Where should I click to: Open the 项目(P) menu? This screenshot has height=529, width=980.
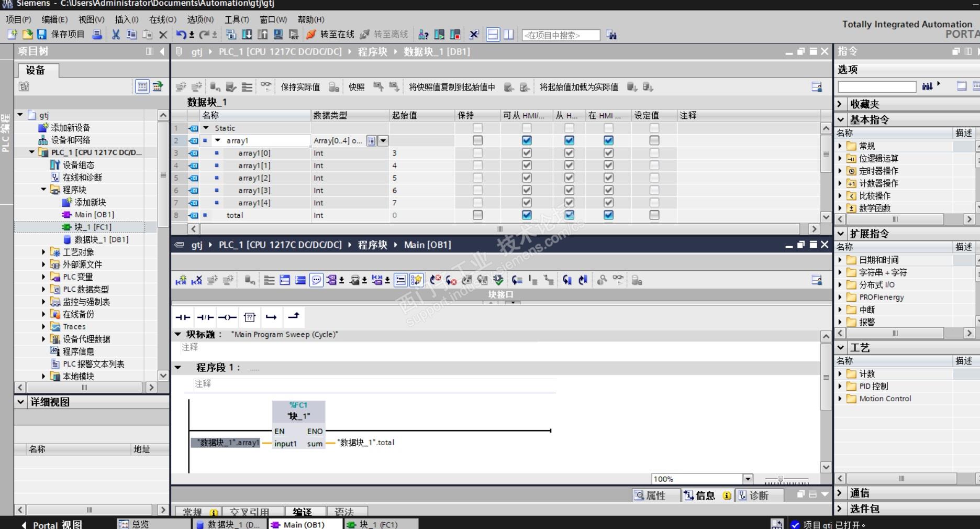tap(18, 19)
